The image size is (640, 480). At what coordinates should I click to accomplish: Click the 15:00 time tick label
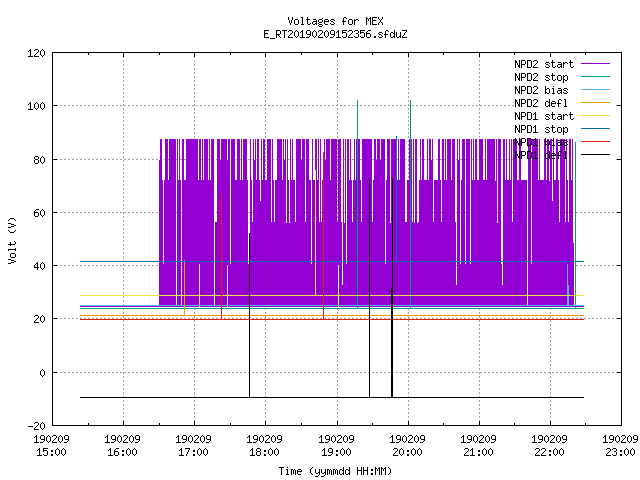coord(51,453)
